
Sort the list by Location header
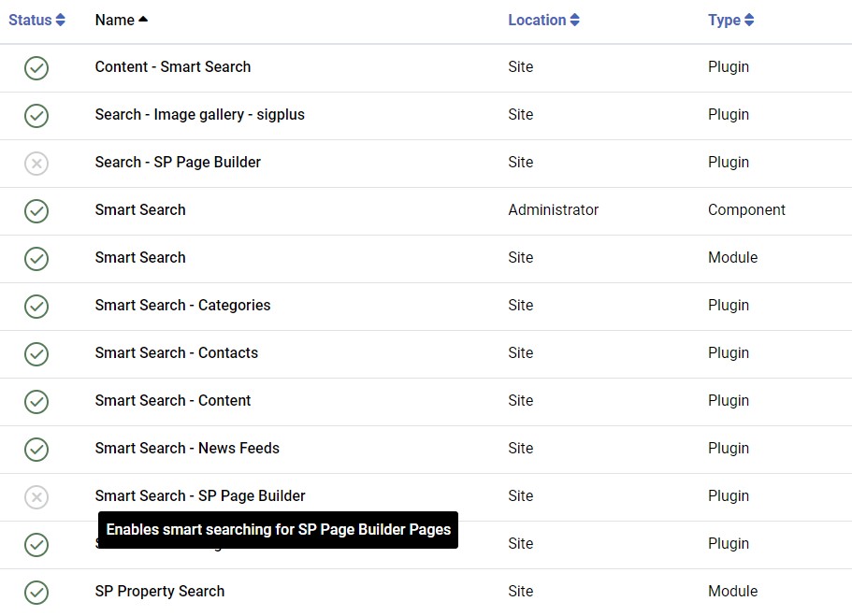[x=543, y=20]
